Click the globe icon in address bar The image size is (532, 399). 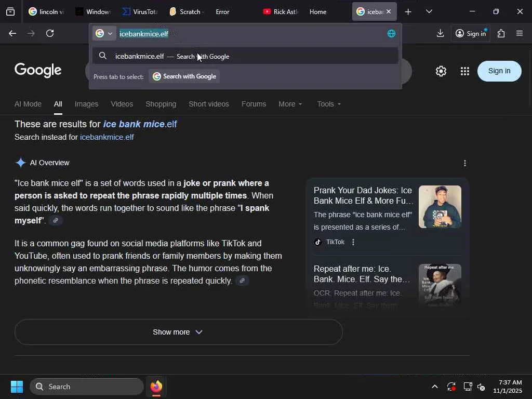click(x=391, y=33)
